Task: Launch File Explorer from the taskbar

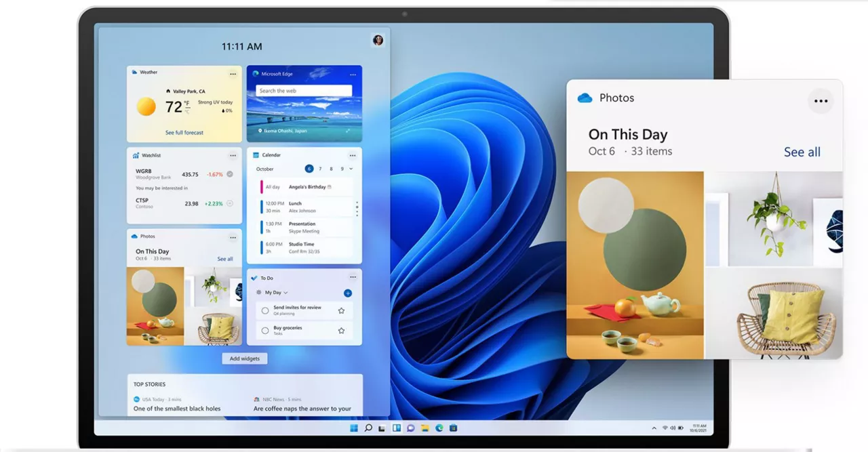Action: pyautogui.click(x=425, y=428)
